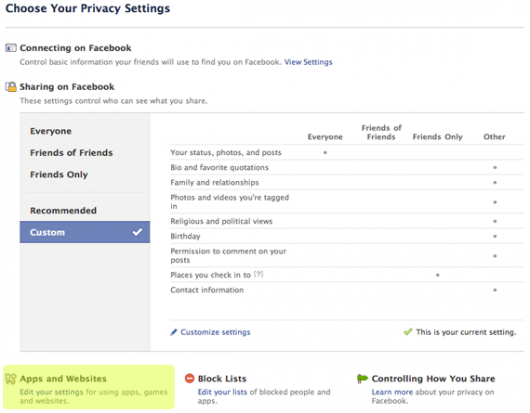Image resolution: width=530 pixels, height=413 pixels.
Task: Click row 'Religious and political views'
Action: pyautogui.click(x=347, y=221)
